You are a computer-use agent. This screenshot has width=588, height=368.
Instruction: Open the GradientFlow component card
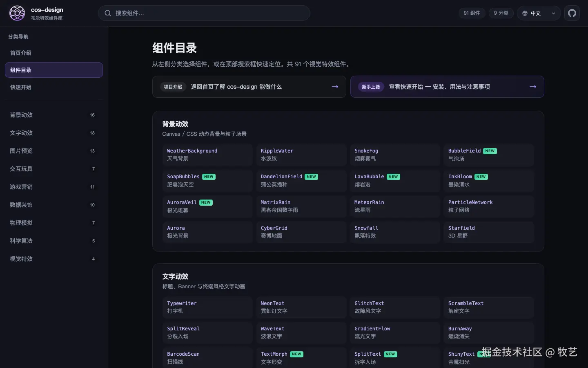point(395,332)
